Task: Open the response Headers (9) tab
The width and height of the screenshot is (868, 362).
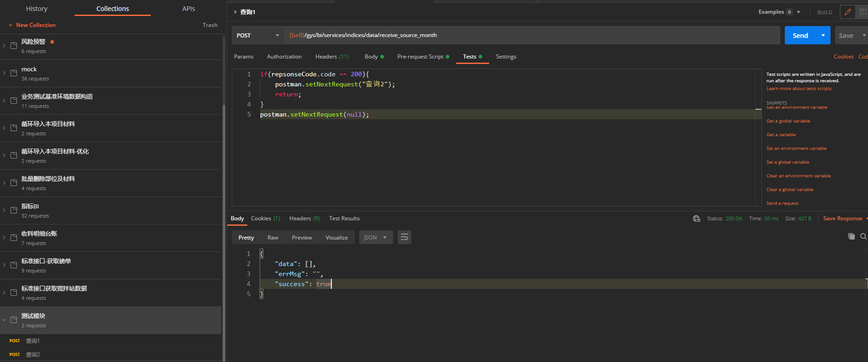Action: pyautogui.click(x=304, y=218)
